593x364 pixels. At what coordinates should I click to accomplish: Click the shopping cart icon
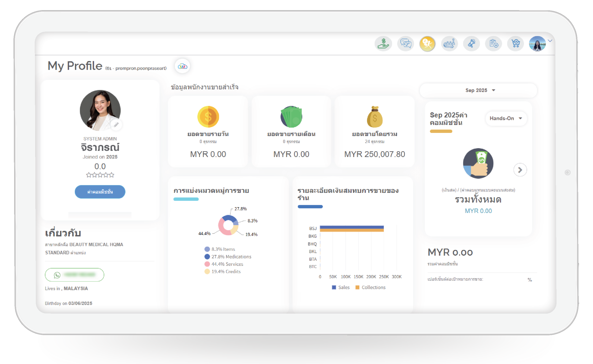[515, 44]
